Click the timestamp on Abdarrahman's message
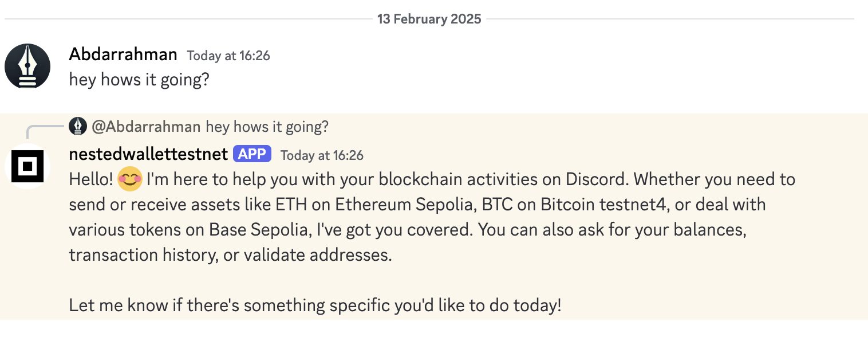 coord(228,56)
